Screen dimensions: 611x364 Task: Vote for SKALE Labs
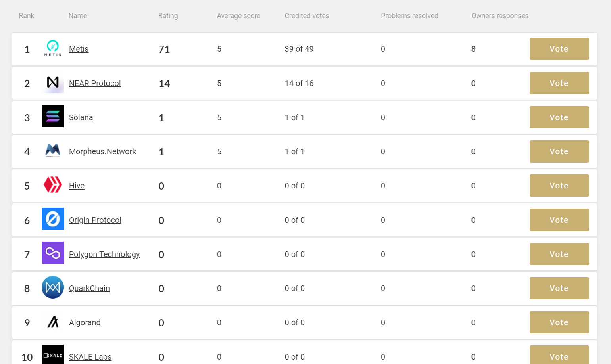[559, 355]
